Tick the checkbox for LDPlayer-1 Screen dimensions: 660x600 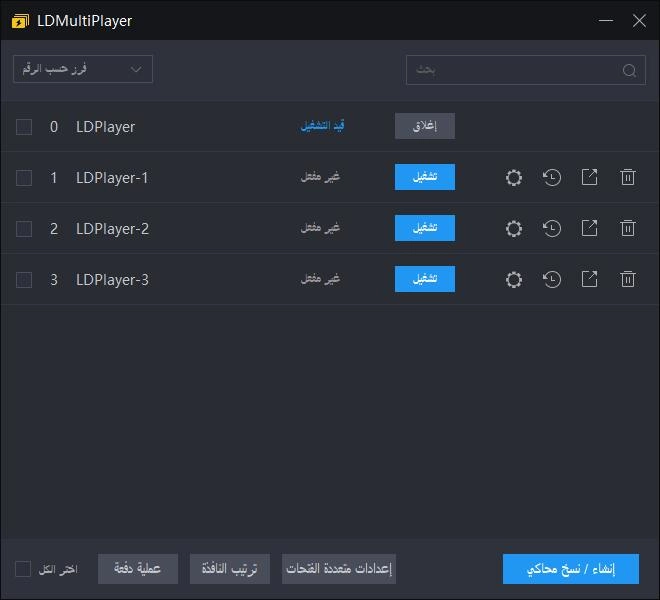click(x=24, y=178)
